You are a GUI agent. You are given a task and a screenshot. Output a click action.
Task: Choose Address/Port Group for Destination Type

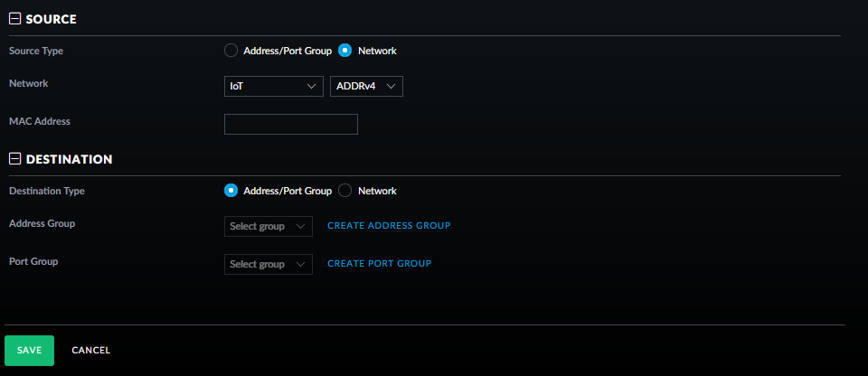[231, 191]
